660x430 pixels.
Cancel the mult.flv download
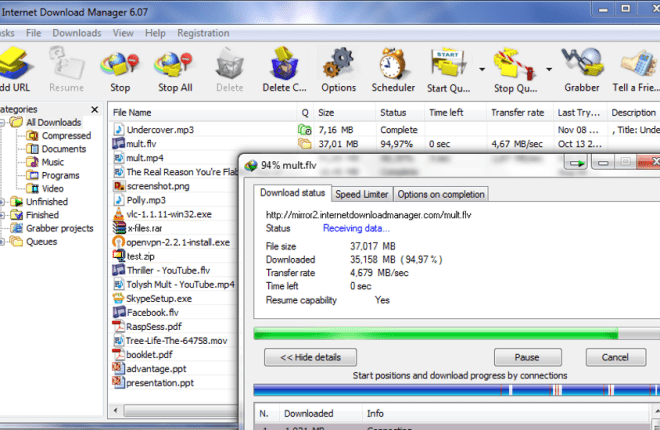(615, 357)
